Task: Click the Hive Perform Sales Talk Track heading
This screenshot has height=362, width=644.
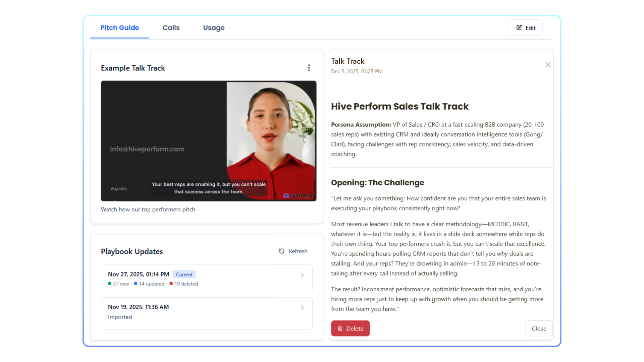Action: click(x=399, y=106)
